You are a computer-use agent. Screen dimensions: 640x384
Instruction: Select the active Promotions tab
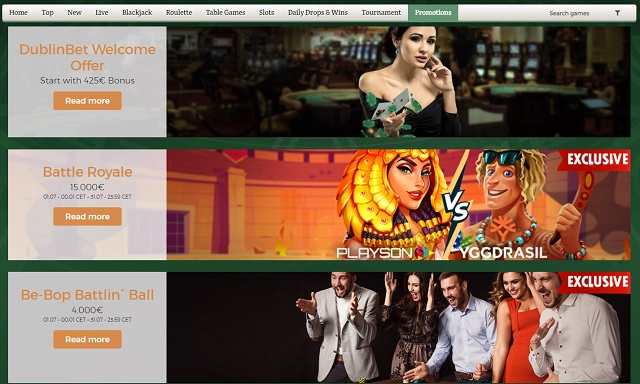(433, 13)
